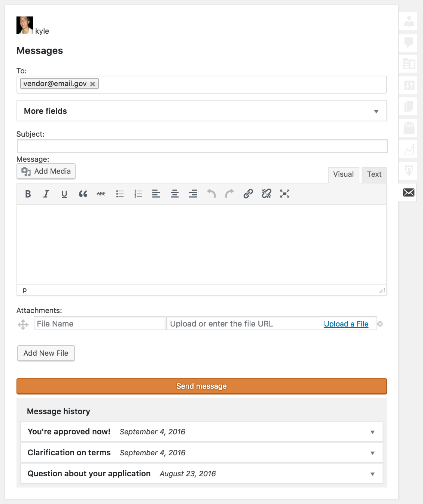The height and width of the screenshot is (504, 423).
Task: Insert a blockquote in the message
Action: 83,194
